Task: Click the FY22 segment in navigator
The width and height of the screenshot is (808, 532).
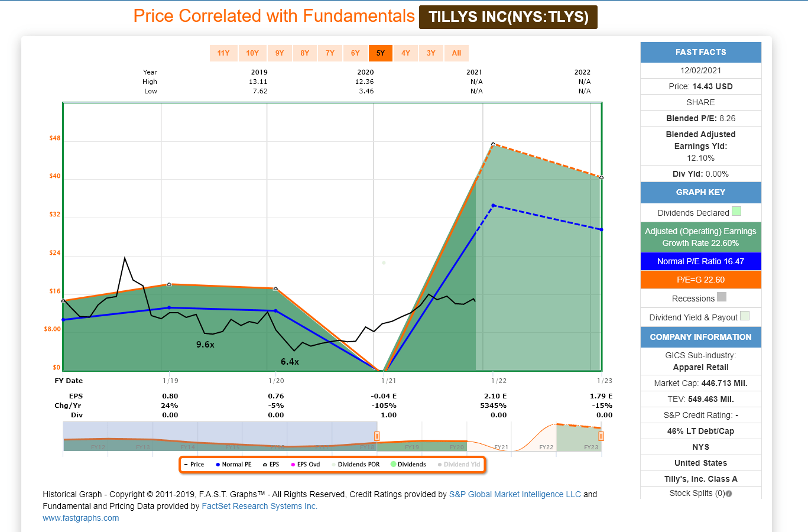Action: click(x=546, y=447)
